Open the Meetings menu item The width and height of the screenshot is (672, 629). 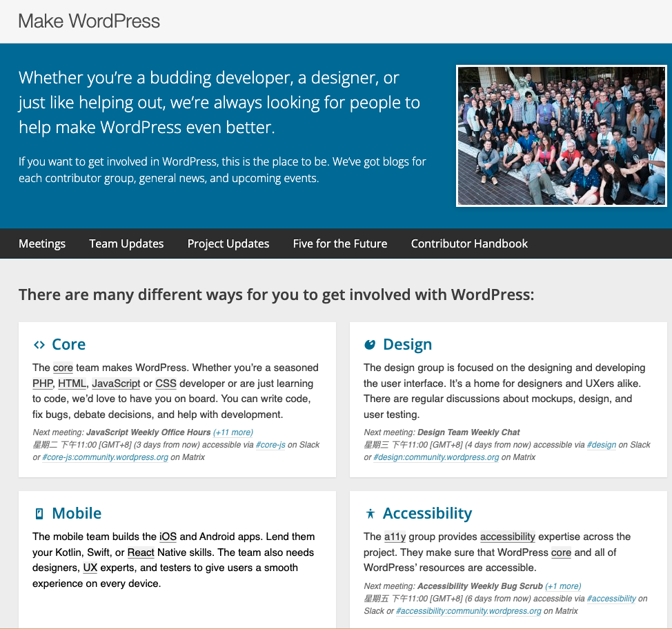click(x=42, y=243)
